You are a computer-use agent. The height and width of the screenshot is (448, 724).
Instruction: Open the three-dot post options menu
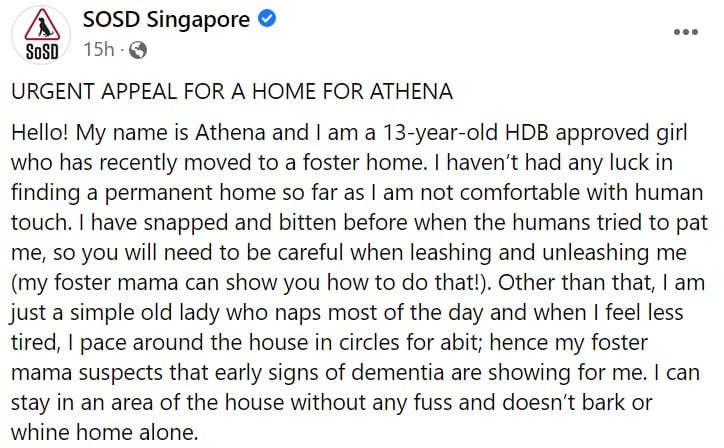point(685,32)
